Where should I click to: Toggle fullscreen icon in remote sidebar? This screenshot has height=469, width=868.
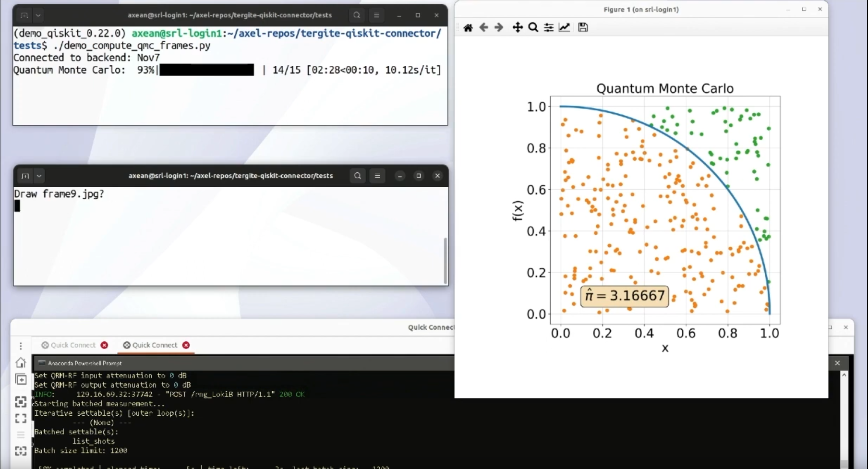21,419
